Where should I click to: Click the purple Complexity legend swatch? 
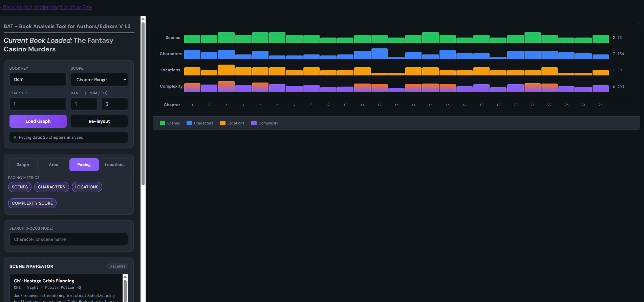pos(254,123)
